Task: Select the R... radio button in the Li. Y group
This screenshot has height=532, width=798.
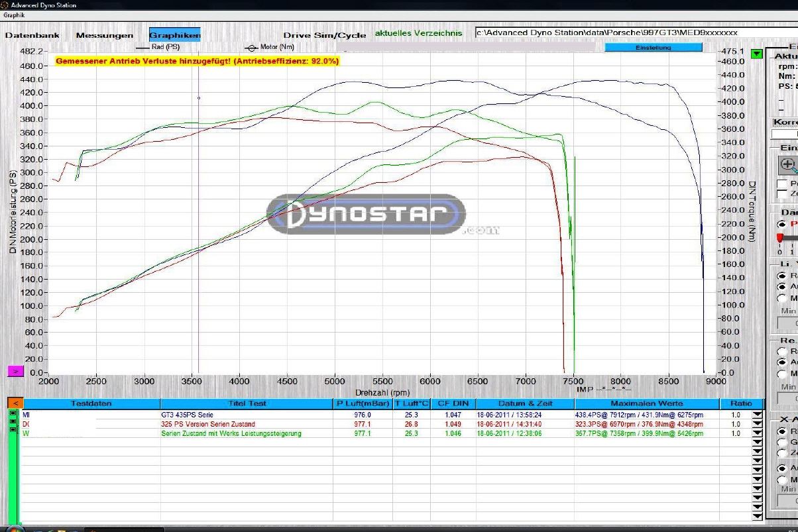Action: 783,276
